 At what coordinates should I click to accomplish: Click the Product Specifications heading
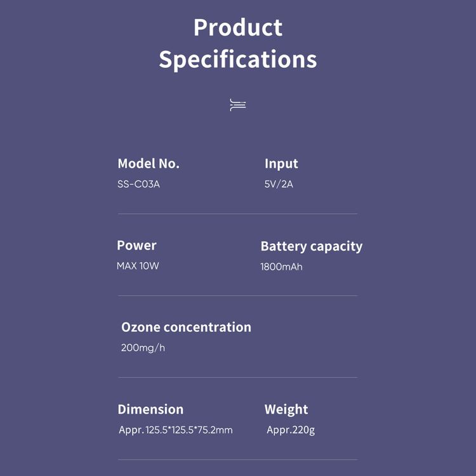(x=238, y=43)
